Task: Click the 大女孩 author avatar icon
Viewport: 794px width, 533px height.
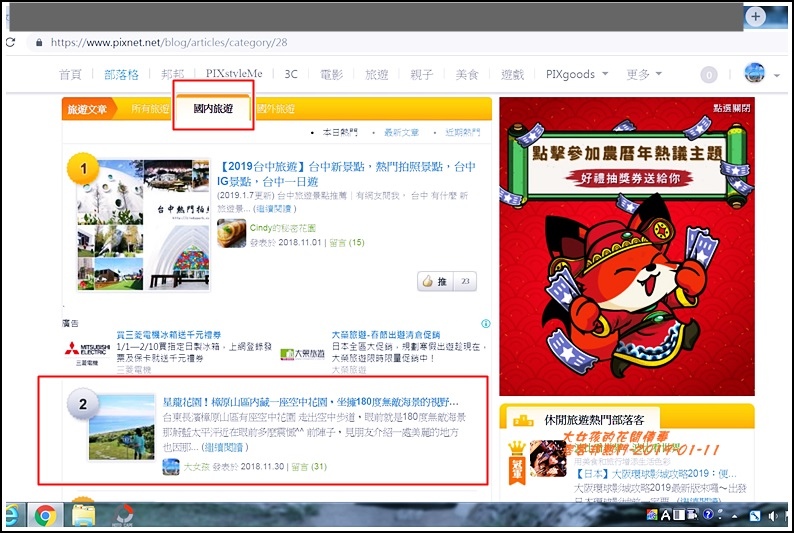Action: click(171, 467)
